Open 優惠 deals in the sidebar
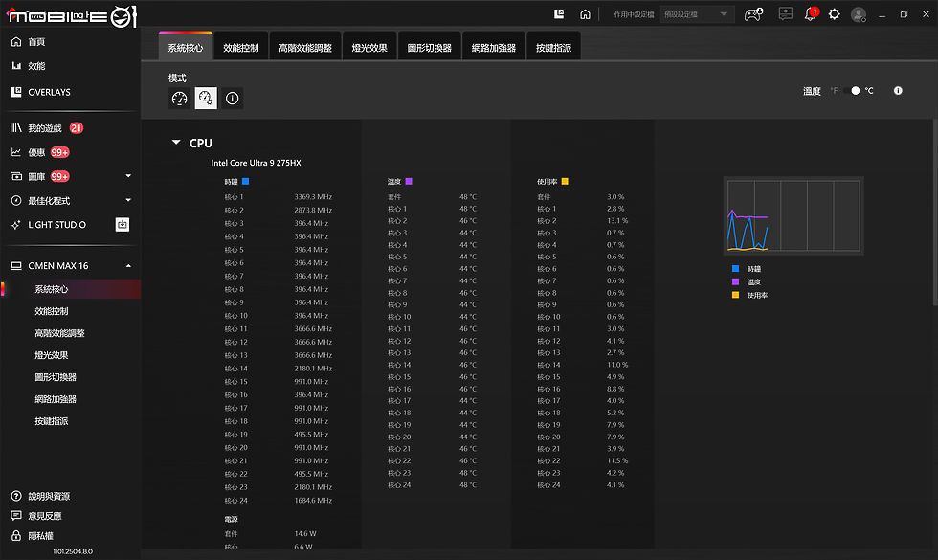This screenshot has height=560, width=938. point(39,152)
